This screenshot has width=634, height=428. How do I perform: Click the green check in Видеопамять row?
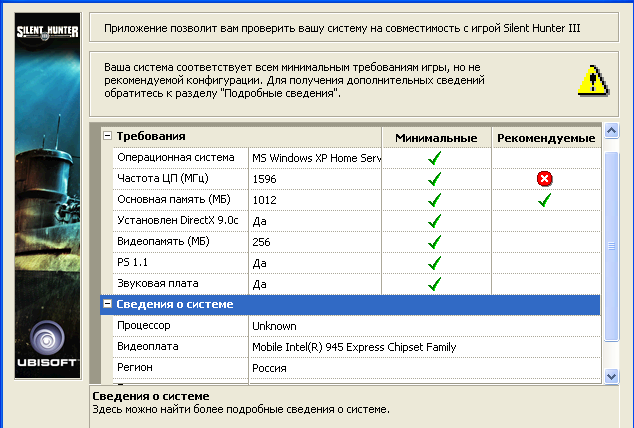(x=435, y=242)
